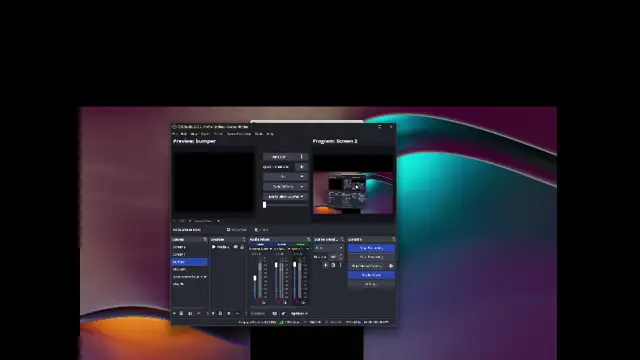Open source properties gear in Sources toolbar

tap(229, 313)
